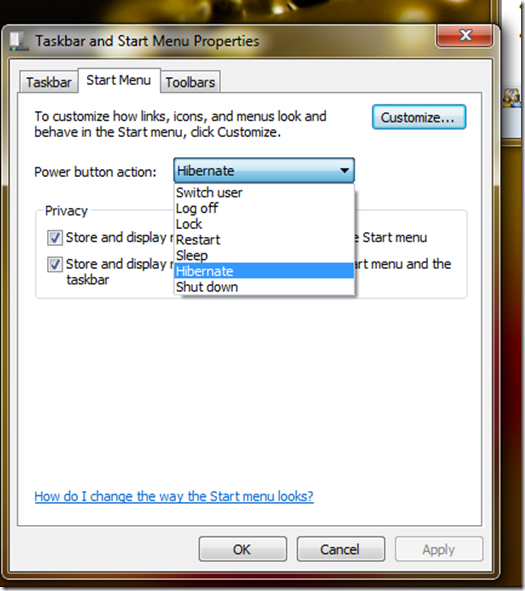This screenshot has height=591, width=525.
Task: Uncheck store recent programs in Start menu
Action: click(x=55, y=238)
